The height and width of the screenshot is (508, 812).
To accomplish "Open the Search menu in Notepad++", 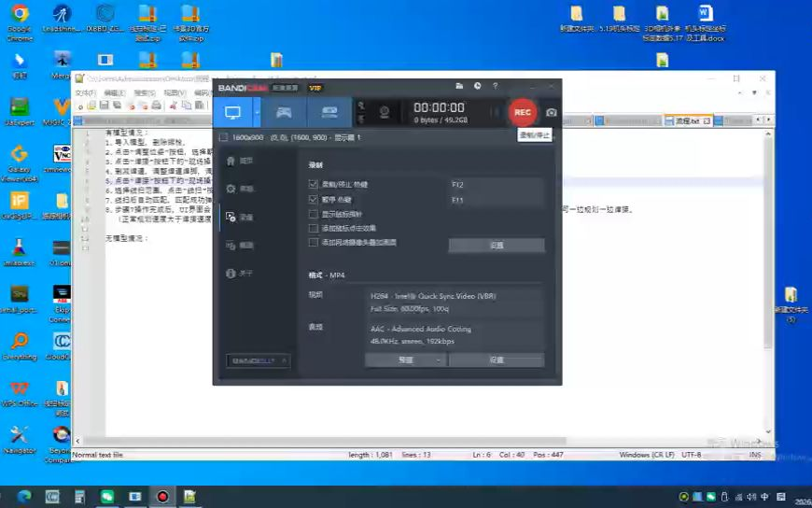I will 145,92.
